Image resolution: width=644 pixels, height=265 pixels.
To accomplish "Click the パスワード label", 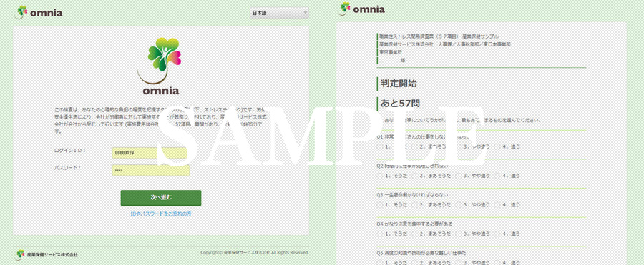I will pos(68,168).
